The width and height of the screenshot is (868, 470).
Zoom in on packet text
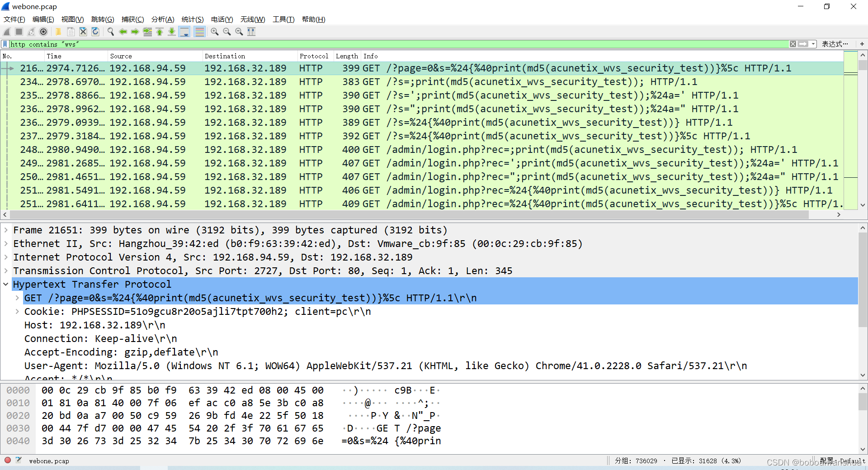pyautogui.click(x=215, y=32)
